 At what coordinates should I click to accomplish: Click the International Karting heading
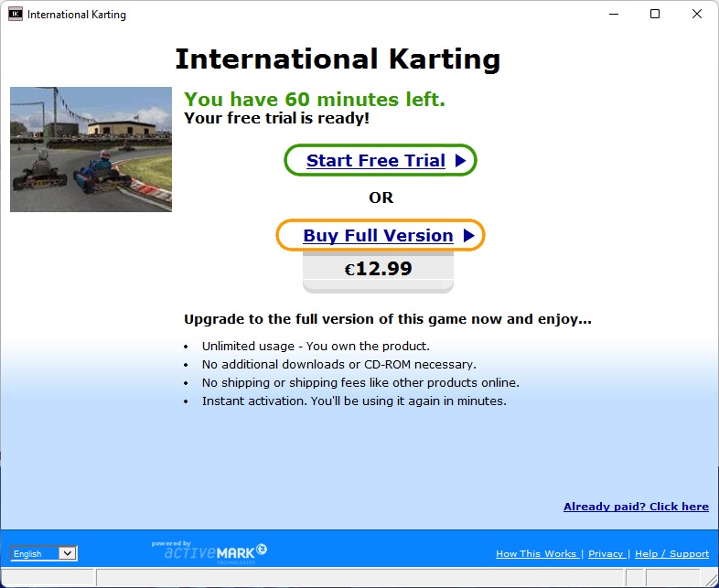pyautogui.click(x=338, y=59)
